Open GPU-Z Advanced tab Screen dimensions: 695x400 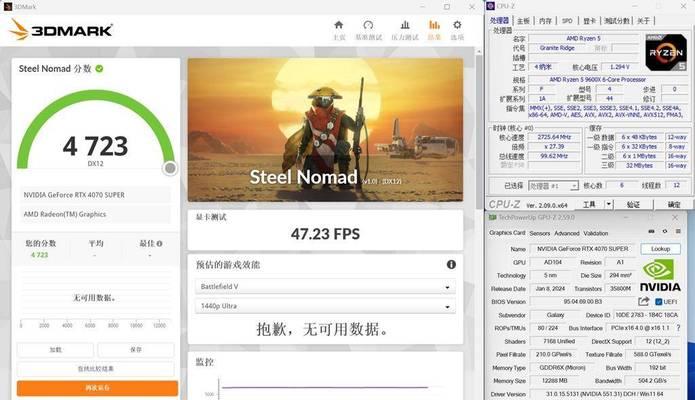pyautogui.click(x=567, y=233)
